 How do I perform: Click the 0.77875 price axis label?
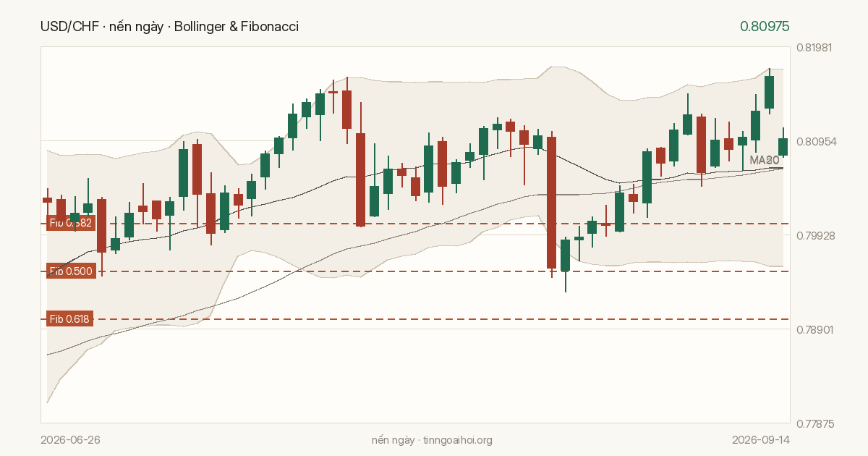click(x=814, y=423)
